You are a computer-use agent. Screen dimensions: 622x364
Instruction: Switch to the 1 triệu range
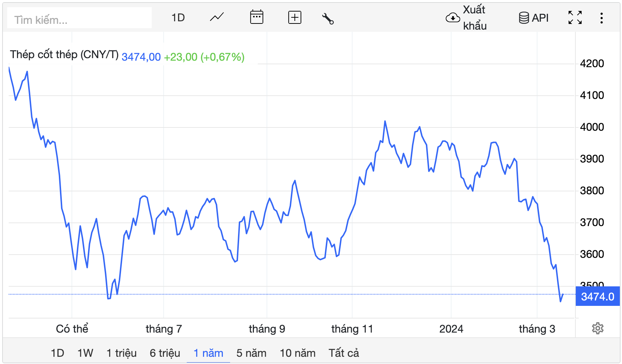121,353
